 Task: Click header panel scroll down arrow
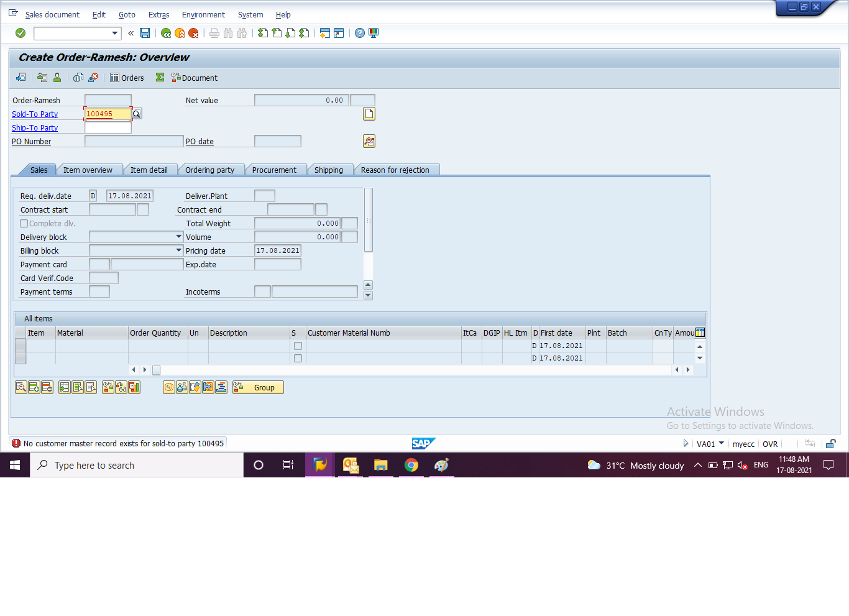pos(368,296)
